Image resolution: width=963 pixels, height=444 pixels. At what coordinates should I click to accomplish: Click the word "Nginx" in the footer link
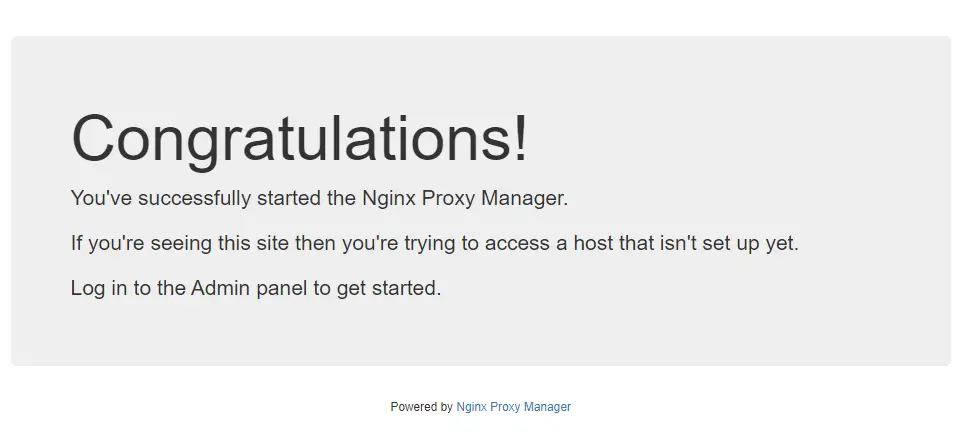point(472,407)
